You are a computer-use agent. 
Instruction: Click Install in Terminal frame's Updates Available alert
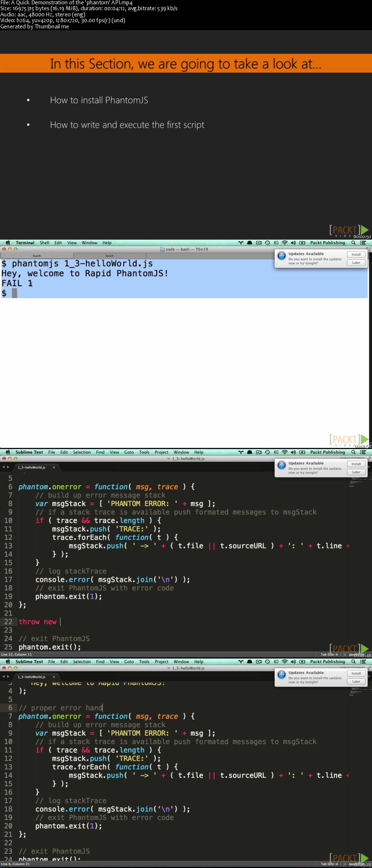click(356, 255)
